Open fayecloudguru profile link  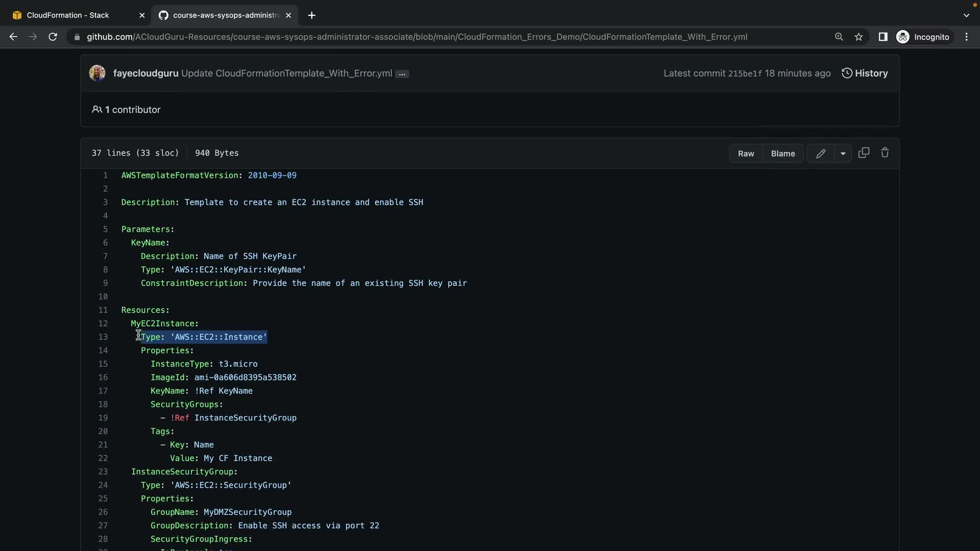pyautogui.click(x=145, y=73)
